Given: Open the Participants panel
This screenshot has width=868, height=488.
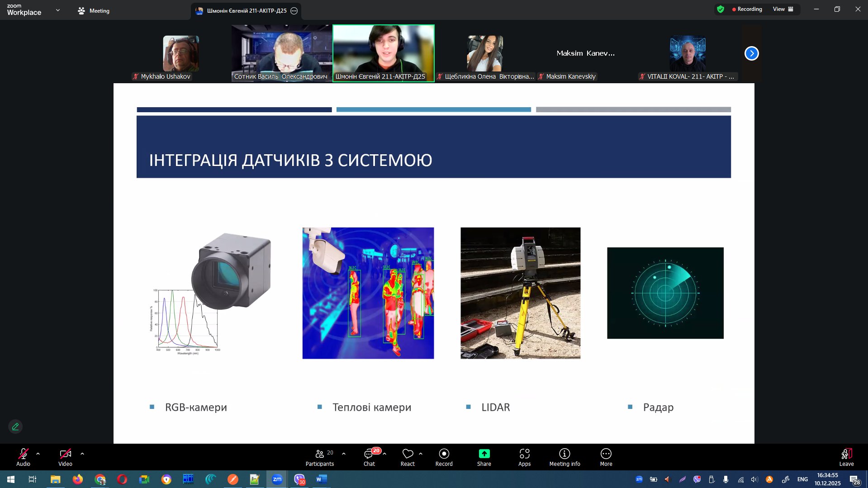Looking at the screenshot, I should [319, 457].
